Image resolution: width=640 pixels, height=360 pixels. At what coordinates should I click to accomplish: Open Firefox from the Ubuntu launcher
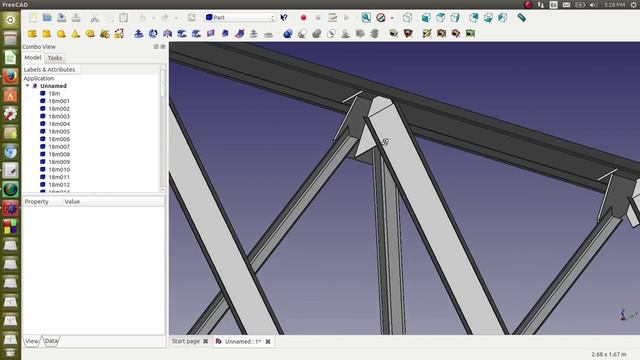pyautogui.click(x=10, y=76)
